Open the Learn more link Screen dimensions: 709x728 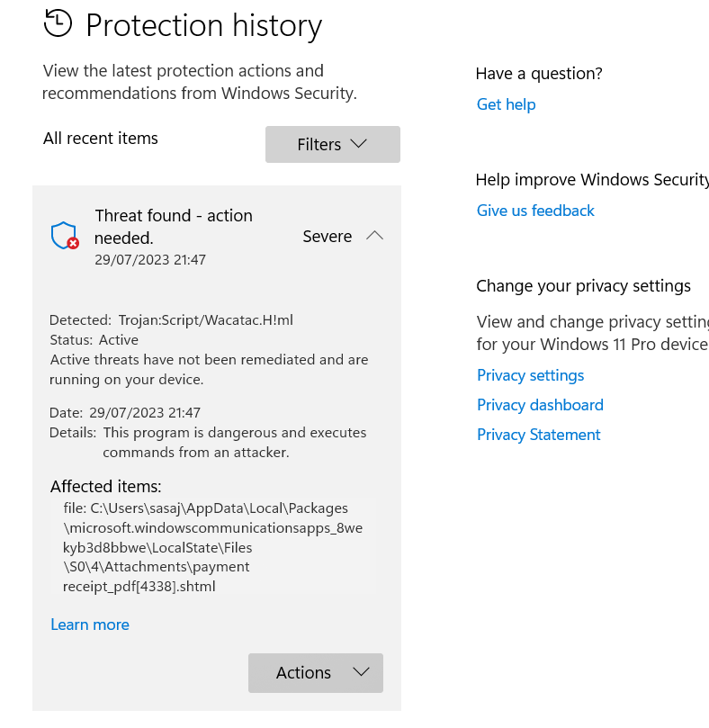(x=90, y=625)
